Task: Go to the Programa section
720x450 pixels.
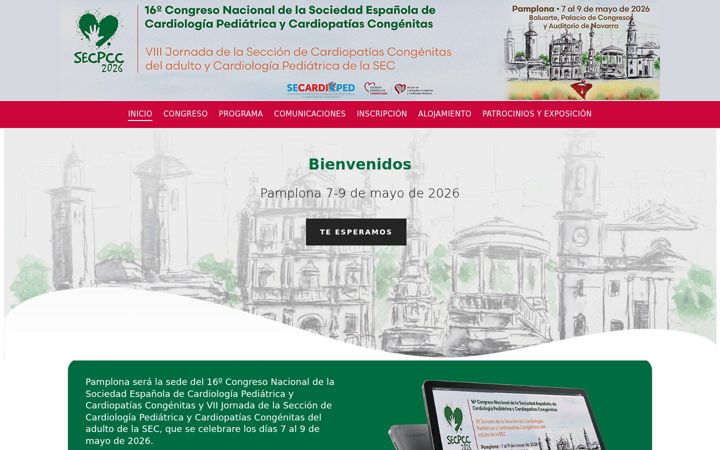Action: click(241, 113)
